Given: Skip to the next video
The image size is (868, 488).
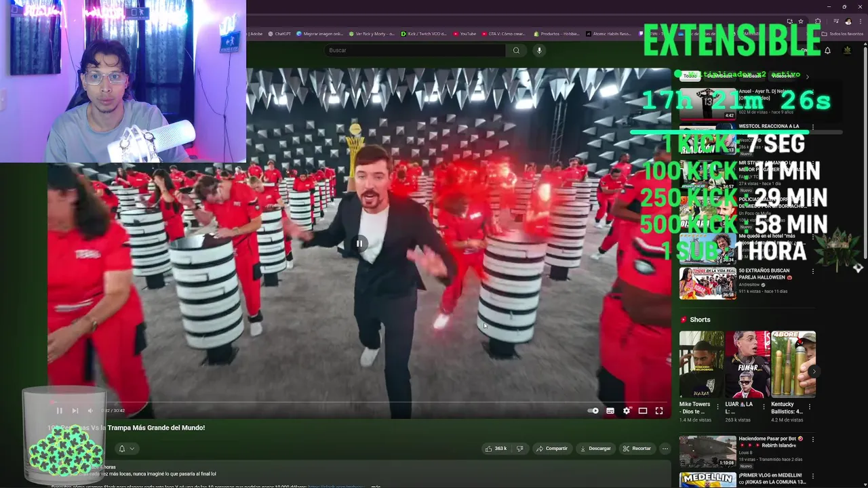Looking at the screenshot, I should coord(75,410).
